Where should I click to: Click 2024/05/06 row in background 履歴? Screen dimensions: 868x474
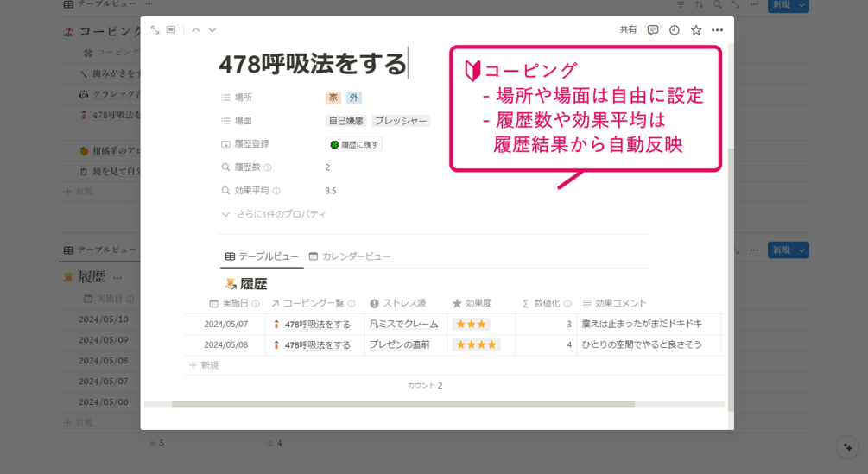[x=104, y=401]
